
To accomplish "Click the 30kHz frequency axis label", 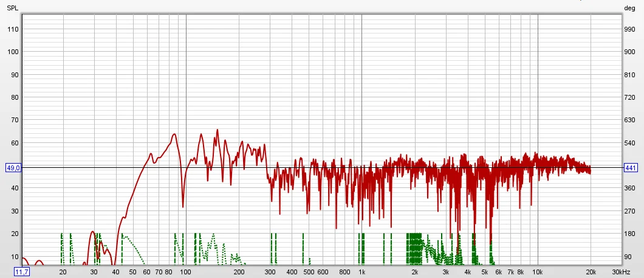I will click(621, 272).
